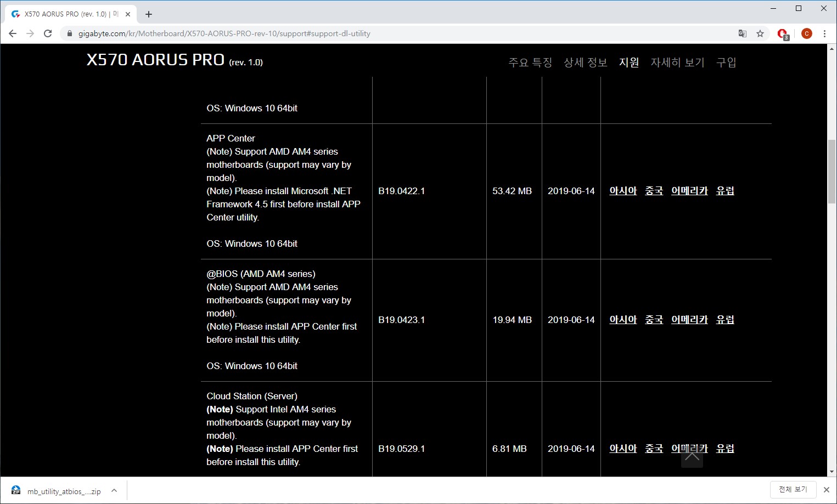Jump back to top with arrow button
Viewport: 837px width, 504px height.
pyautogui.click(x=692, y=457)
